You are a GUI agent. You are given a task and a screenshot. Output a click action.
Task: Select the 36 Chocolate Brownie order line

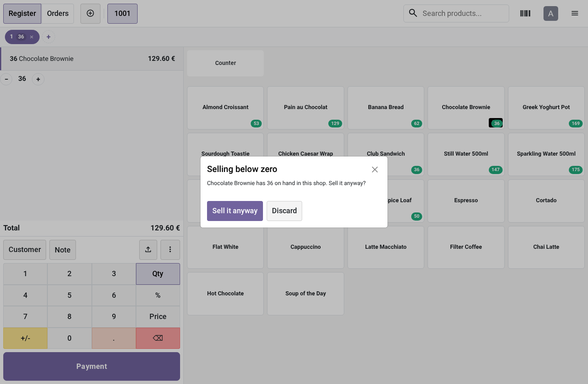[92, 59]
